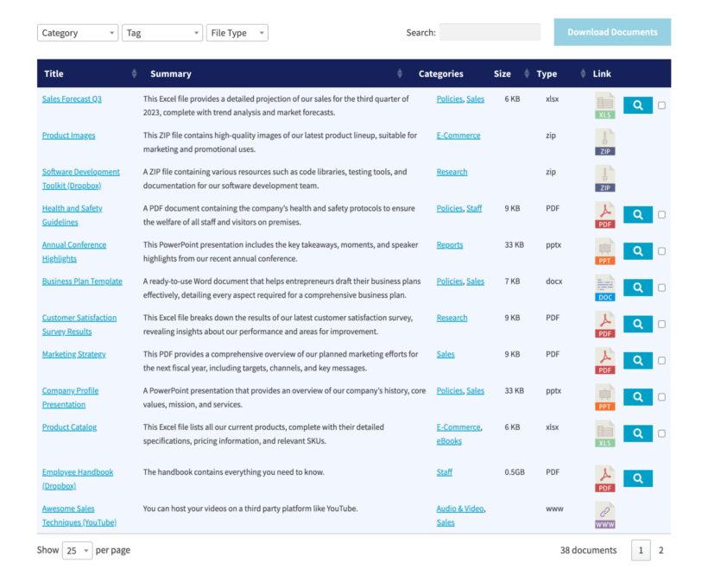The image size is (708, 588).
Task: Click the ZIP icon beside Product Images
Action: point(604,142)
